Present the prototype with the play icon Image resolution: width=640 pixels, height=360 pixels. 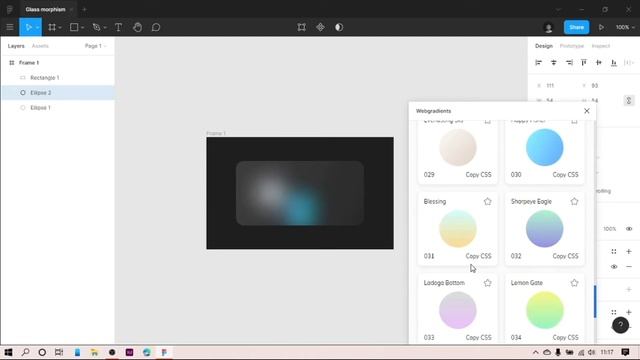pos(601,27)
